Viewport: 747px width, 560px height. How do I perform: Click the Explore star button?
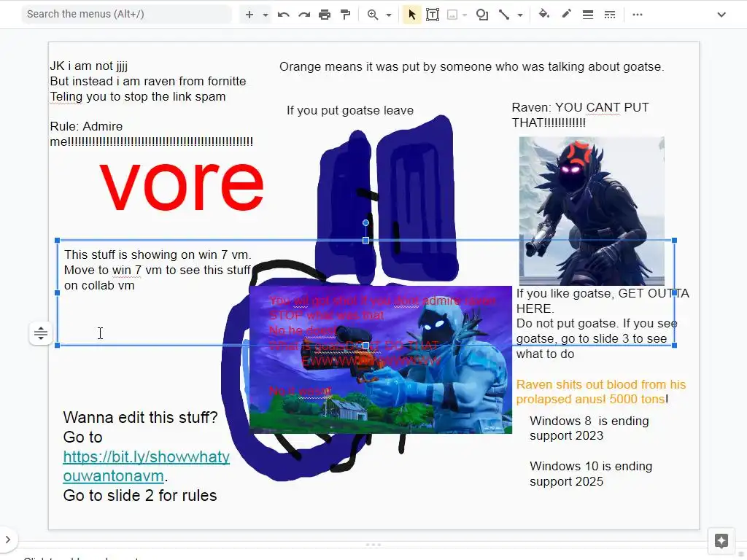[x=721, y=541]
